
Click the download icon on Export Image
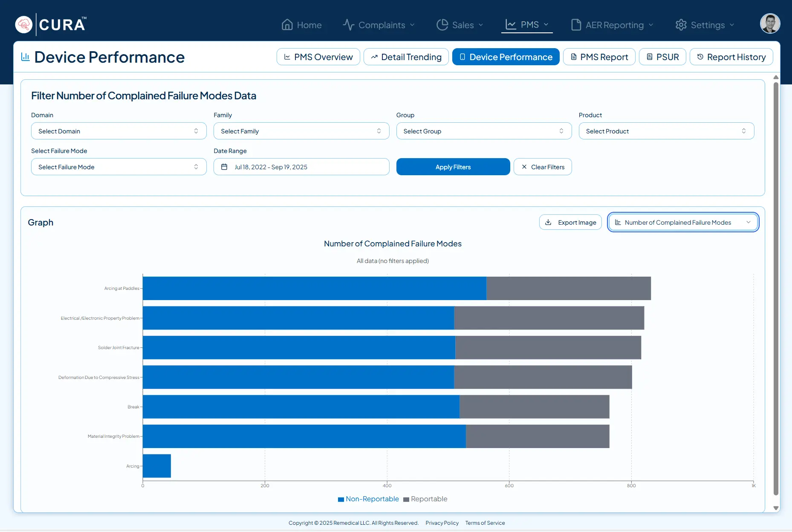pos(549,222)
